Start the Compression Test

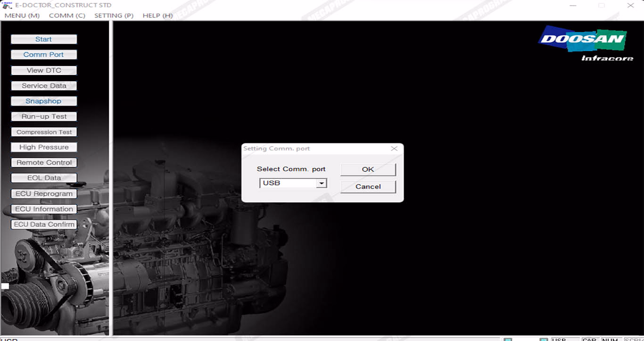44,132
